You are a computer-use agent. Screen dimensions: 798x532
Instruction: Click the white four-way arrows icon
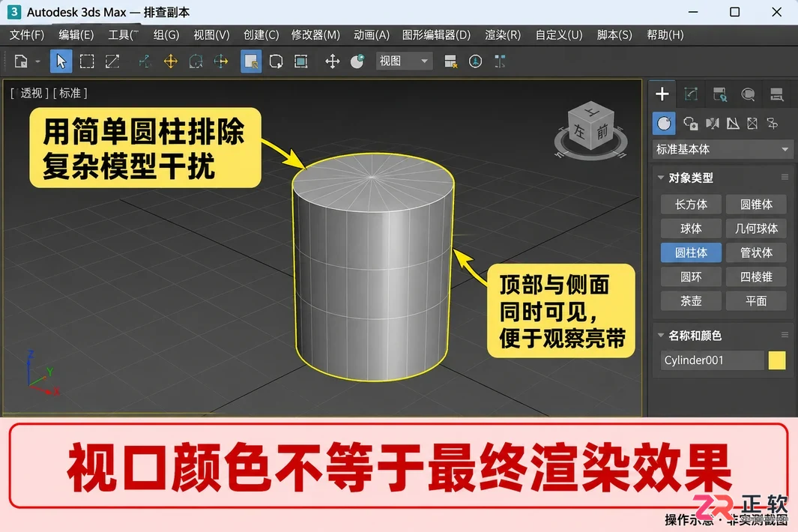coord(333,61)
